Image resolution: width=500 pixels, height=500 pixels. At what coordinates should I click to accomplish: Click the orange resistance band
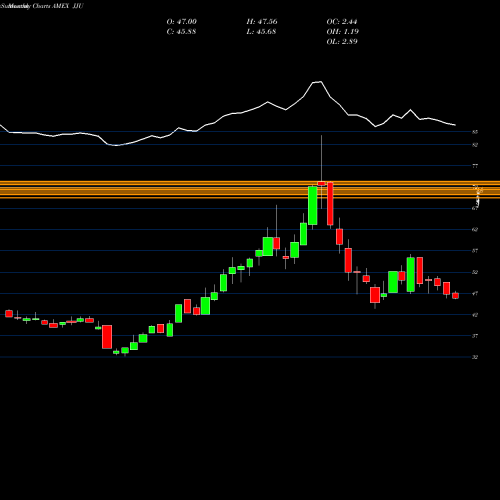[250, 190]
